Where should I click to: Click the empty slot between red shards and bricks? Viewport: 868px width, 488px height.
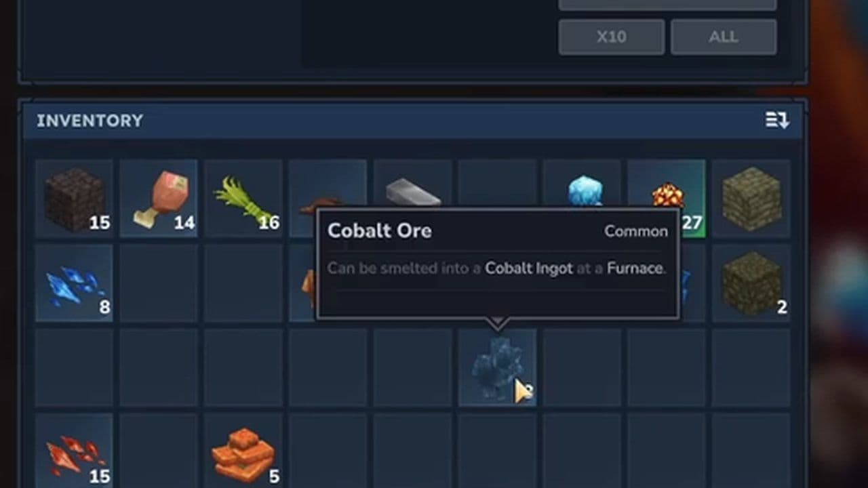point(159,451)
